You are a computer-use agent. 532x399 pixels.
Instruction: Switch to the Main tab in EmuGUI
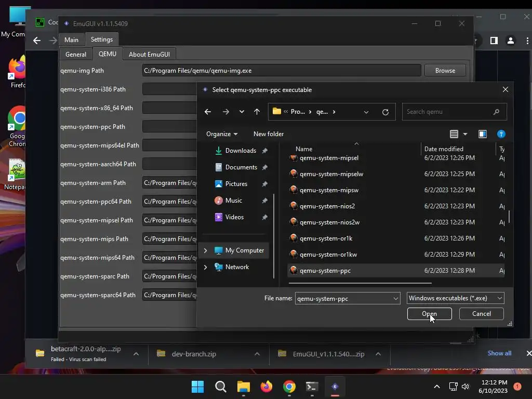pyautogui.click(x=71, y=39)
